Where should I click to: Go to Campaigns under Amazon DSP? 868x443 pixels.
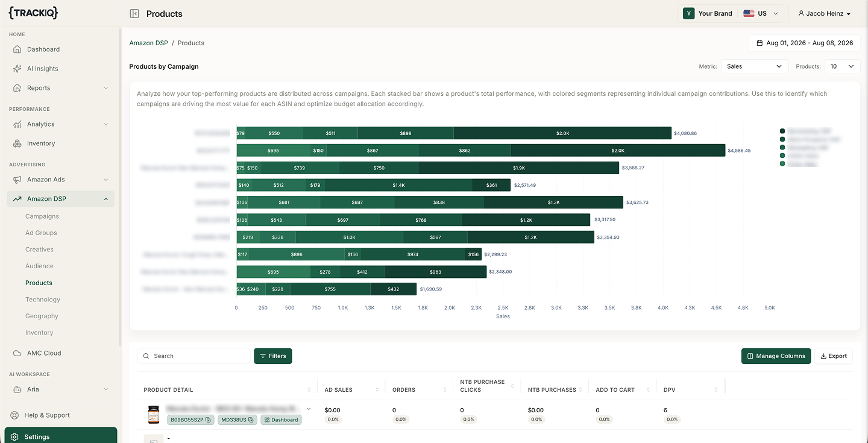pos(42,216)
